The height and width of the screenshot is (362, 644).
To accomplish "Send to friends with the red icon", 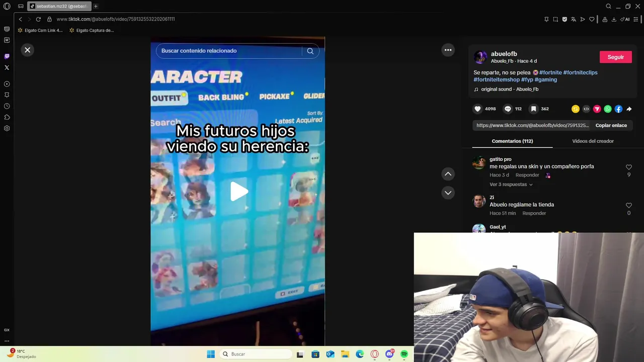I will pyautogui.click(x=597, y=109).
